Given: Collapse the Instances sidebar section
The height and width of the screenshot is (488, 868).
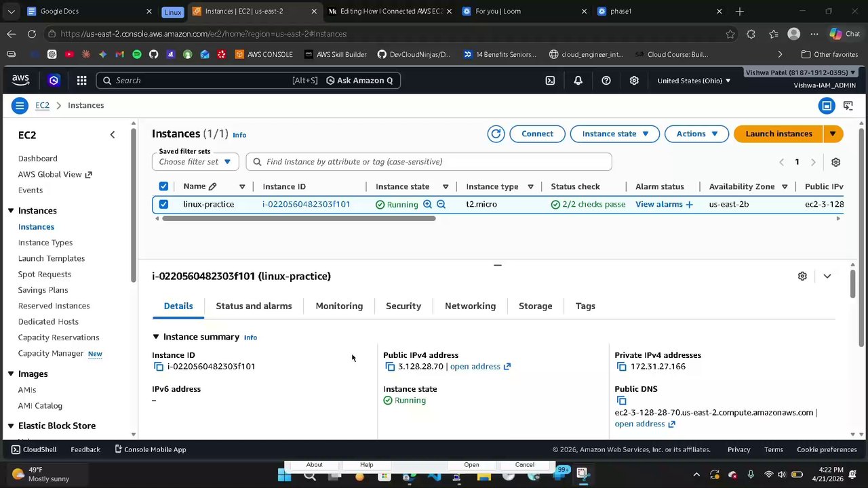Looking at the screenshot, I should point(11,211).
